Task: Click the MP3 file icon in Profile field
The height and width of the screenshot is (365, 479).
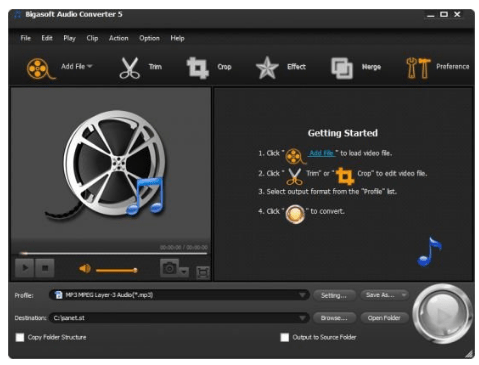Action: (x=59, y=295)
